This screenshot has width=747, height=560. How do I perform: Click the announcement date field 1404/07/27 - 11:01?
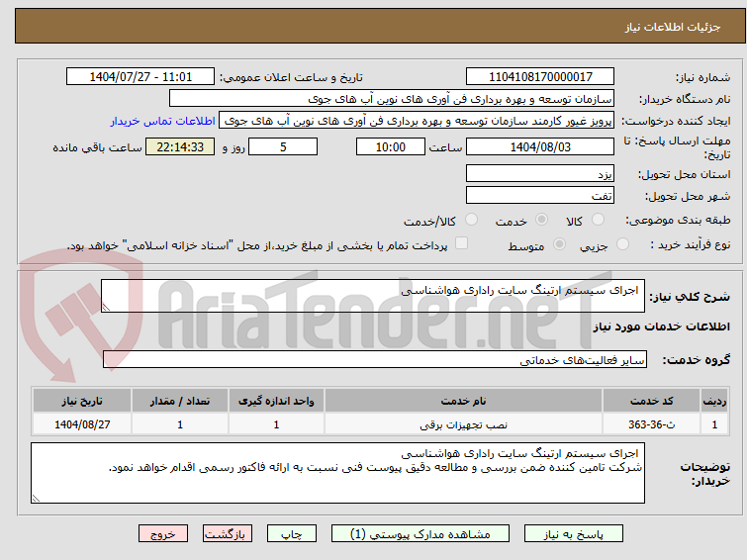coord(140,77)
